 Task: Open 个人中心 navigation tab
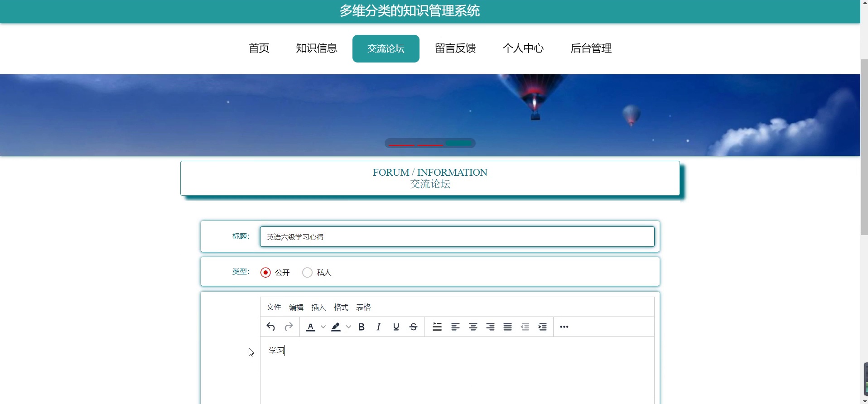tap(523, 48)
